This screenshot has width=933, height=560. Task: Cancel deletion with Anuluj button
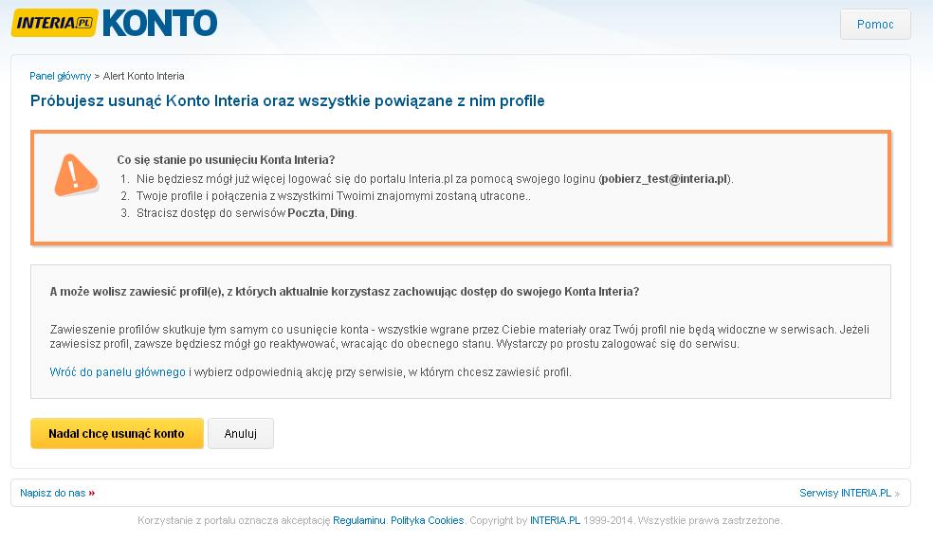click(x=241, y=433)
